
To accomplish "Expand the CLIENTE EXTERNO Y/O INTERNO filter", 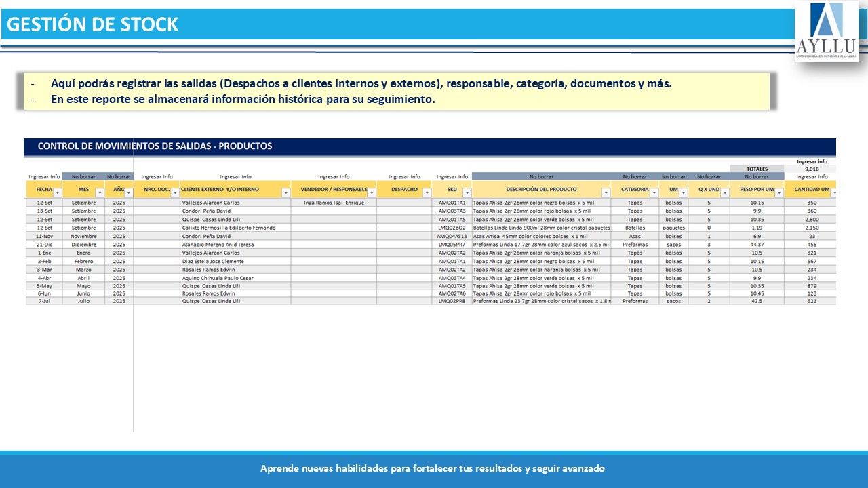I will [285, 193].
